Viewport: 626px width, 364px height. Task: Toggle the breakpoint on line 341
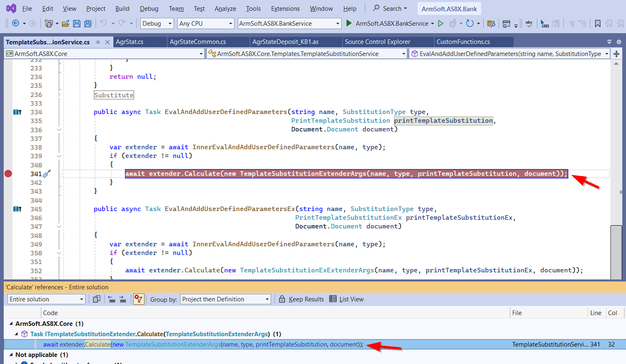click(8, 174)
